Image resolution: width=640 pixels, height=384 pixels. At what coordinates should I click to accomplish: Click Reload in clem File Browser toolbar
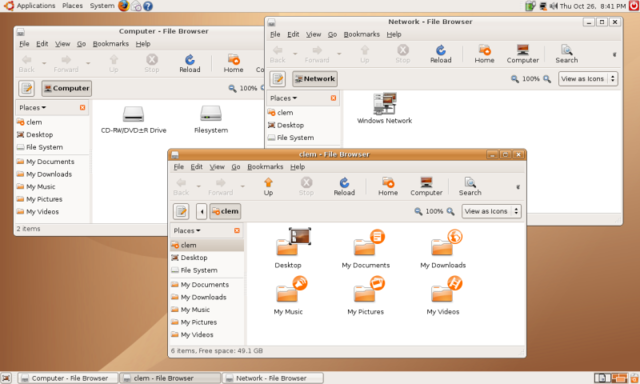coord(344,186)
